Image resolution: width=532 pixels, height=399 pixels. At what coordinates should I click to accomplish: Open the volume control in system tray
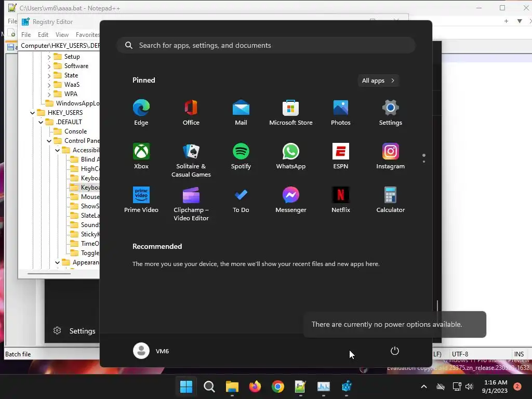pos(469,387)
